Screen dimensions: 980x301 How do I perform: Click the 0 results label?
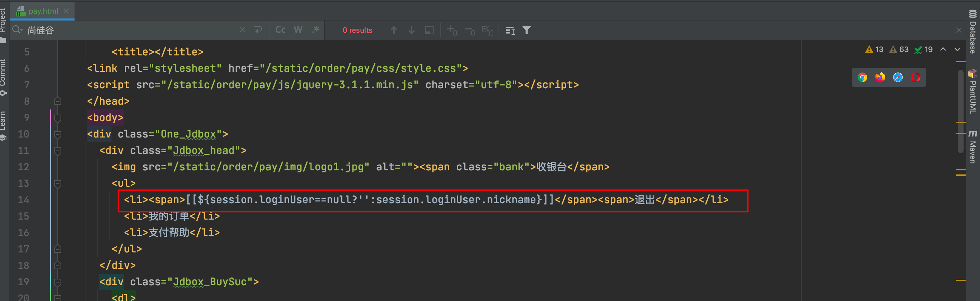click(358, 30)
